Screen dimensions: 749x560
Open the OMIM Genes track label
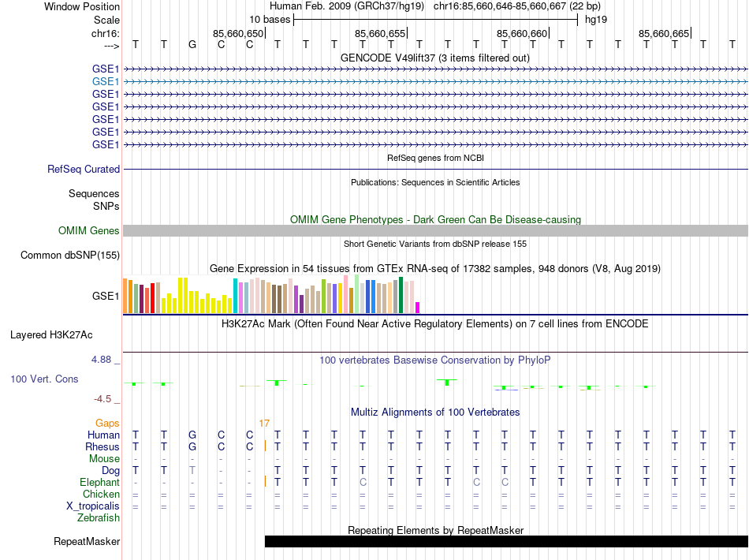point(89,230)
